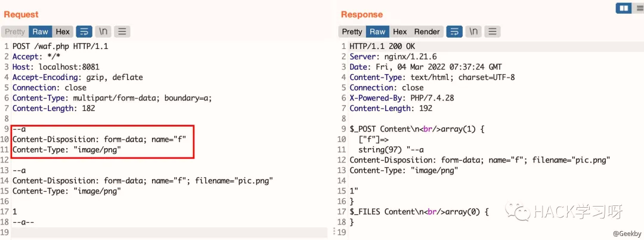Switch Response view to Pretty tab
Screen dimensions: 644x240
point(352,32)
